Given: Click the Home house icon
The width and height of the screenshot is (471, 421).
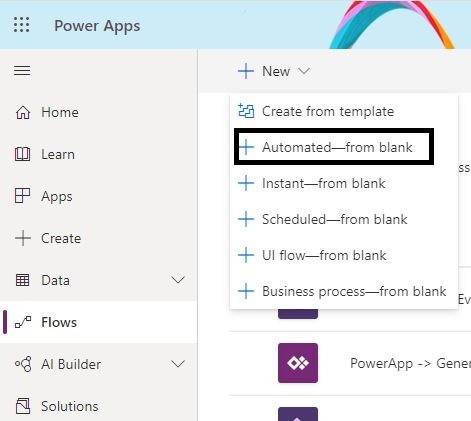Looking at the screenshot, I should click(x=23, y=112).
